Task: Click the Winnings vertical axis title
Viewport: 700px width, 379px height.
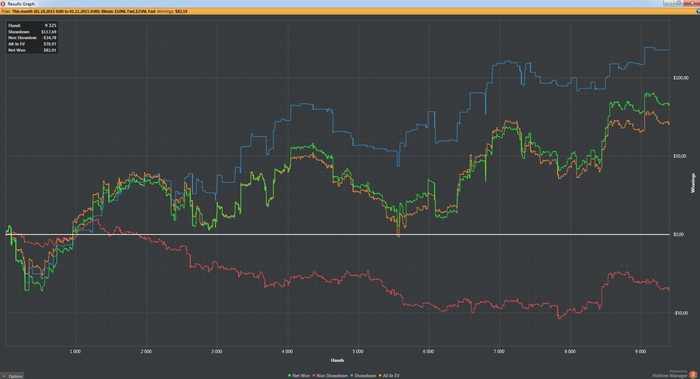Action: (x=693, y=183)
